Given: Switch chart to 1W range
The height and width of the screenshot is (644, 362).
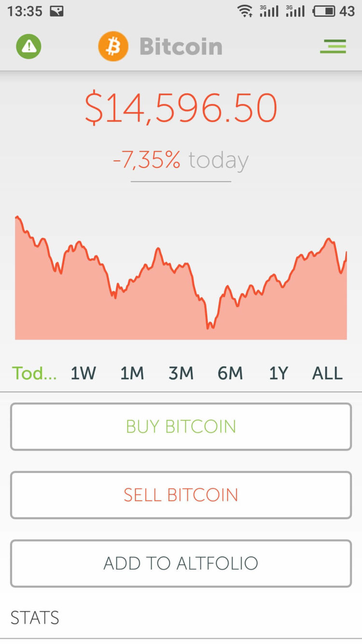Looking at the screenshot, I should pos(84,373).
